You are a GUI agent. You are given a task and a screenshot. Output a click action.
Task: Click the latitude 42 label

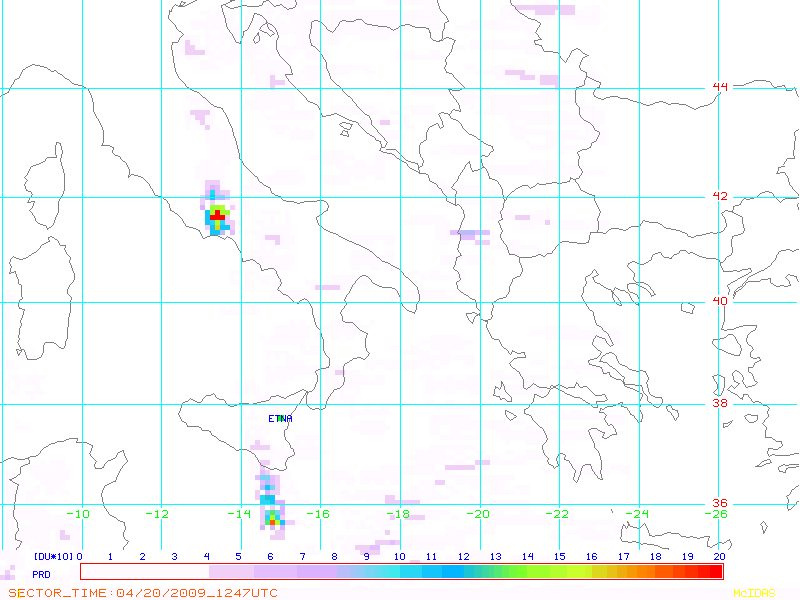pos(720,196)
